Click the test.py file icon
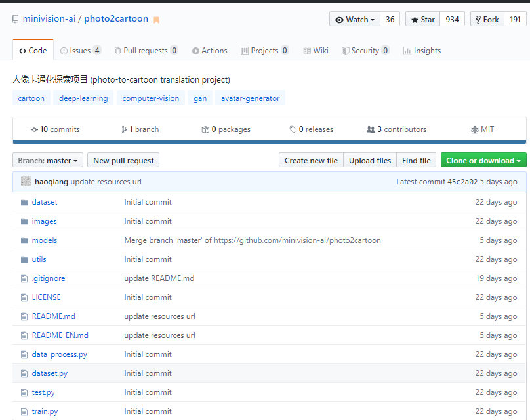Viewport: 530px width, 420px height. coord(24,392)
